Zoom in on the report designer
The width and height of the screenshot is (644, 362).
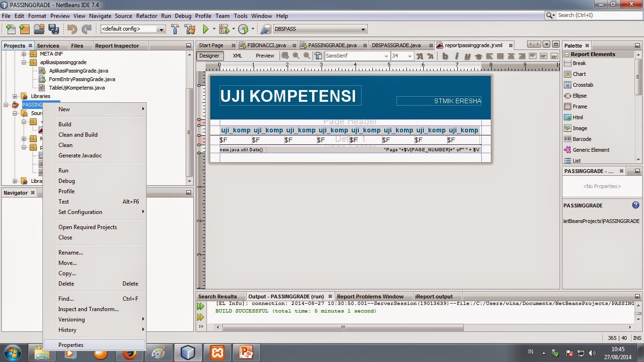click(x=296, y=56)
